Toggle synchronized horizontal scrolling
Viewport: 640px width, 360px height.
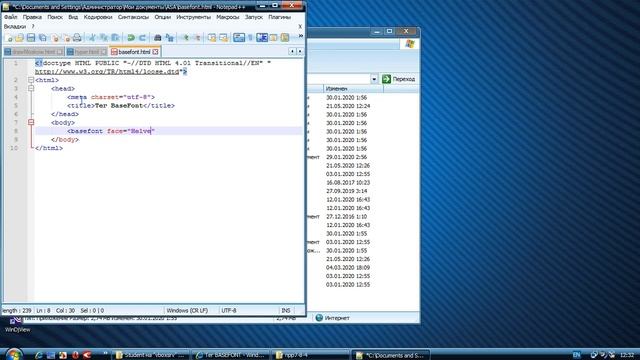point(223,38)
